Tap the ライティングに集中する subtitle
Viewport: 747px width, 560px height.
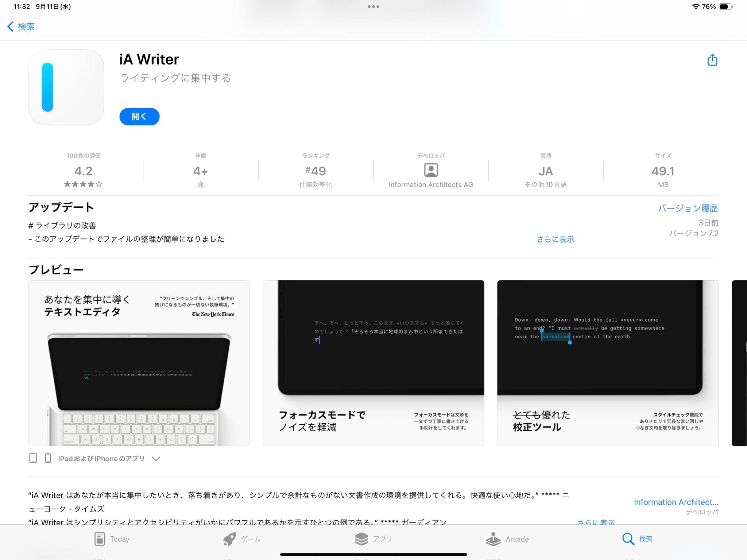click(175, 78)
